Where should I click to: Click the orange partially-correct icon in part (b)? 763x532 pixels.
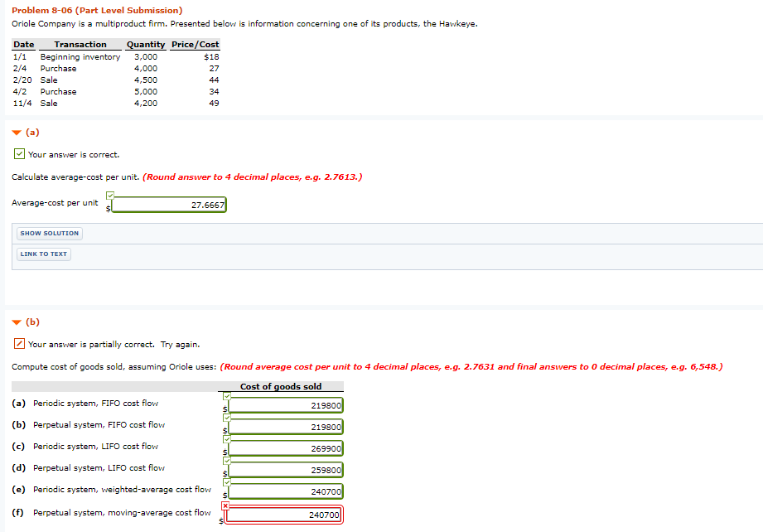coord(19,344)
